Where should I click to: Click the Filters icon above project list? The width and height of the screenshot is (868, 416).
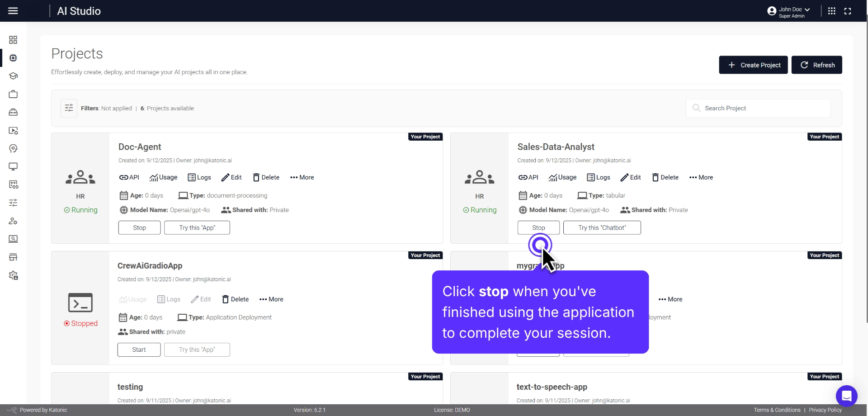(69, 108)
